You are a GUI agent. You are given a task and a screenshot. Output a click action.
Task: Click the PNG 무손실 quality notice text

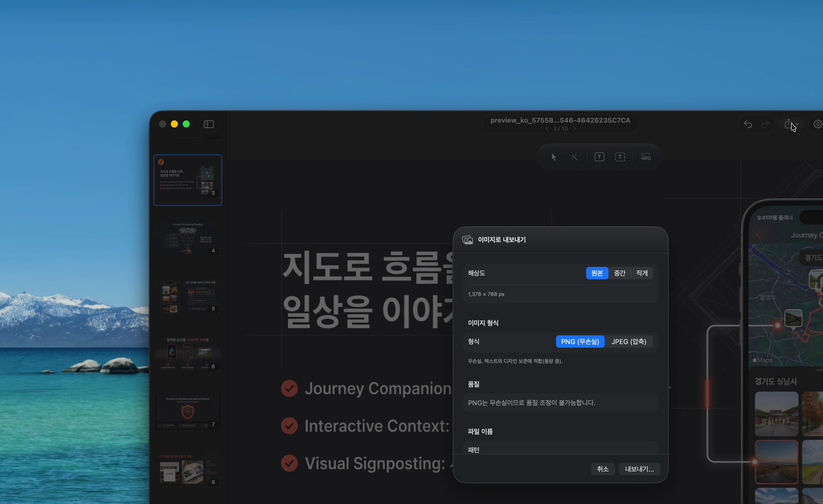tap(531, 403)
